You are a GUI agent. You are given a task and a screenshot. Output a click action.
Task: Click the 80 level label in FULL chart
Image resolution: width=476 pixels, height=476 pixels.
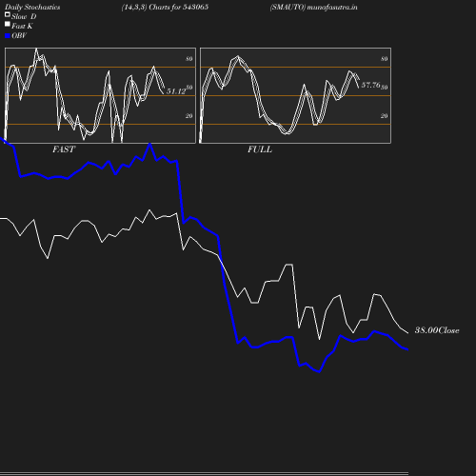(x=385, y=59)
